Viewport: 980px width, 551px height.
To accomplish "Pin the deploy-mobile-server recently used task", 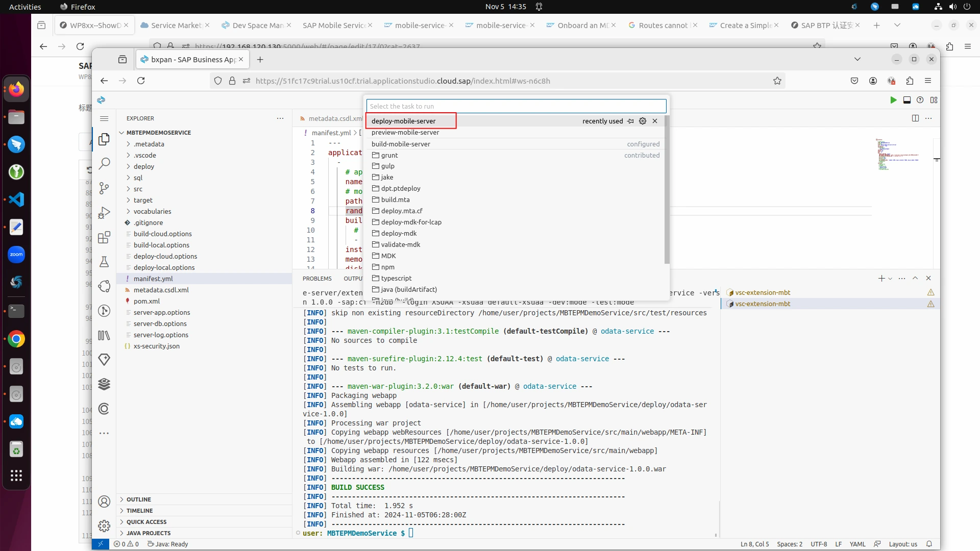I will [x=631, y=121].
